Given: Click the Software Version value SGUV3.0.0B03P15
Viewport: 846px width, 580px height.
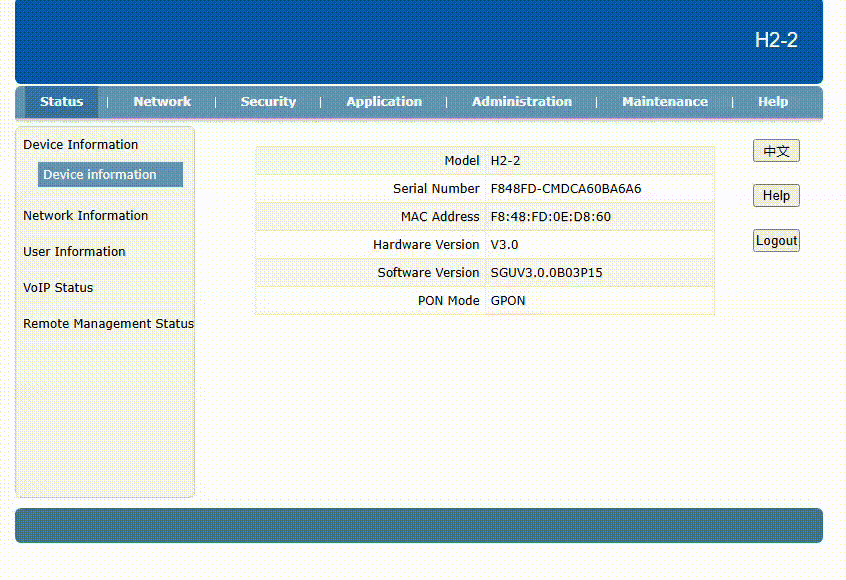Looking at the screenshot, I should click(x=546, y=273).
